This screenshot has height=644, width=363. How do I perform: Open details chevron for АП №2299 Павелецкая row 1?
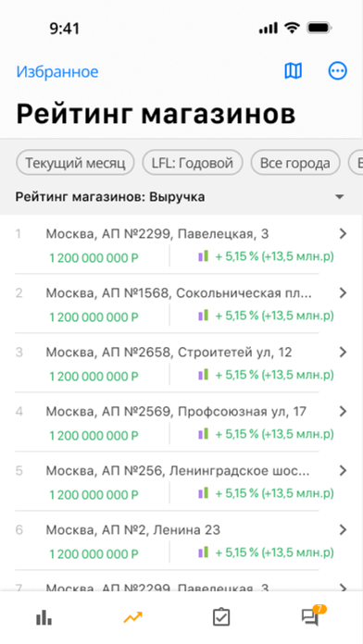click(343, 234)
